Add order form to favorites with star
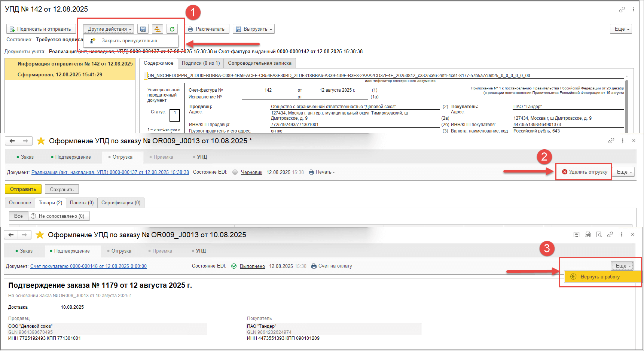This screenshot has width=644, height=351. point(41,141)
